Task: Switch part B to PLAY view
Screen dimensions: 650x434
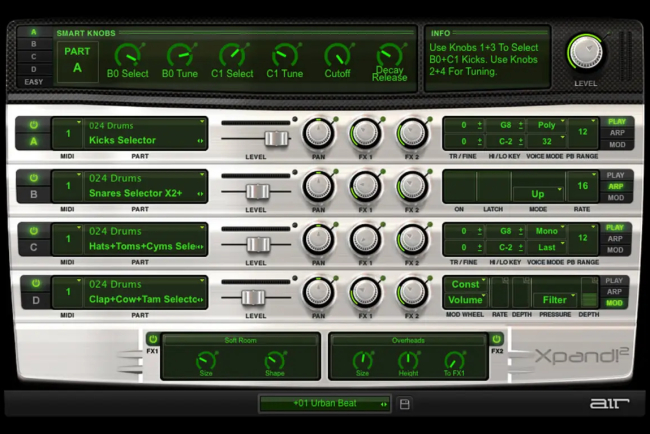Action: (616, 175)
